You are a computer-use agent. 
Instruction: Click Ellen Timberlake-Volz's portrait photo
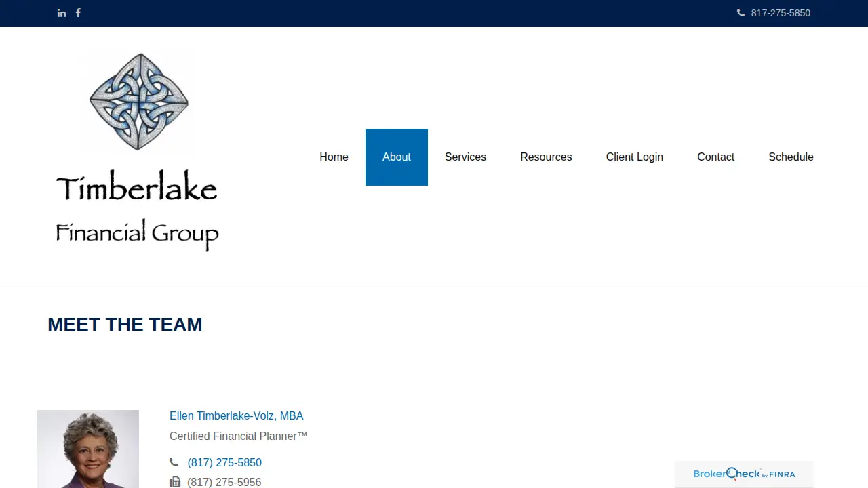(x=88, y=449)
